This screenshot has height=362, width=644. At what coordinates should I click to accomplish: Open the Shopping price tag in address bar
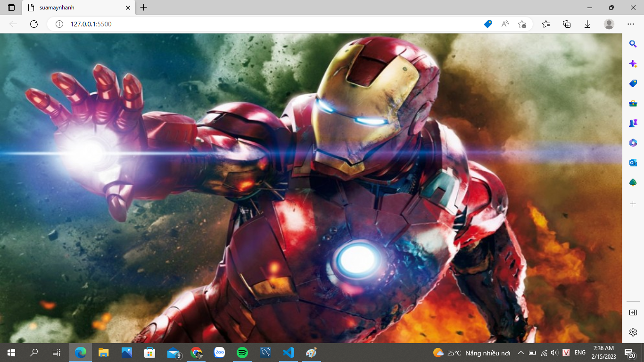pos(488,24)
